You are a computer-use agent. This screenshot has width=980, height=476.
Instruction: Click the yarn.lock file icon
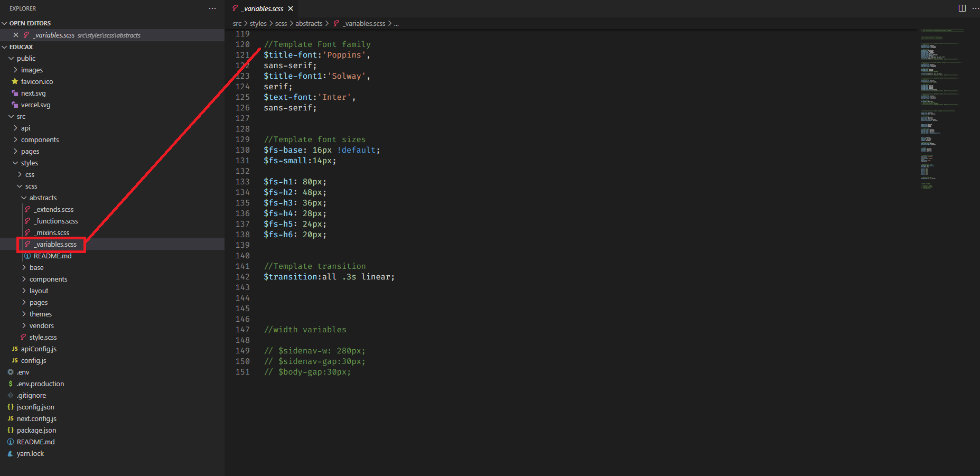point(11,454)
